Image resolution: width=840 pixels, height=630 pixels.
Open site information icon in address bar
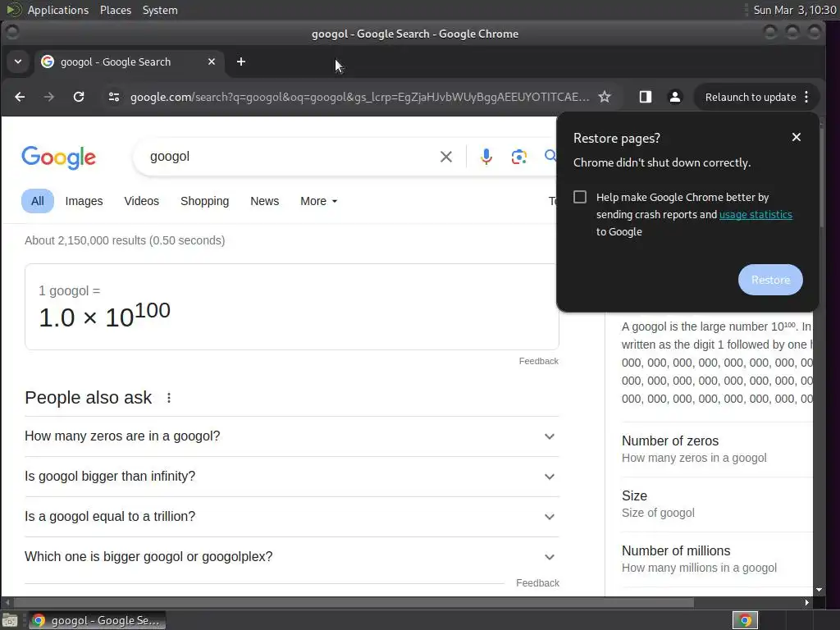[x=113, y=97]
